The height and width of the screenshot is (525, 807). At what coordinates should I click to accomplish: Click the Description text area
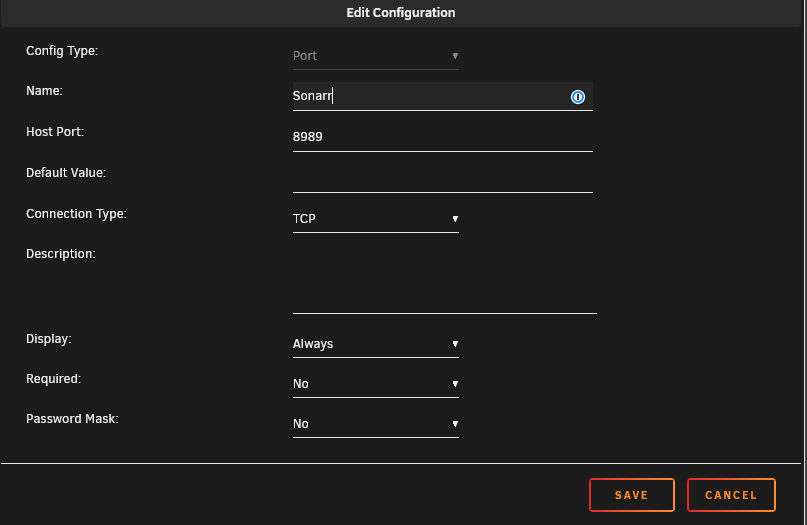[445, 279]
